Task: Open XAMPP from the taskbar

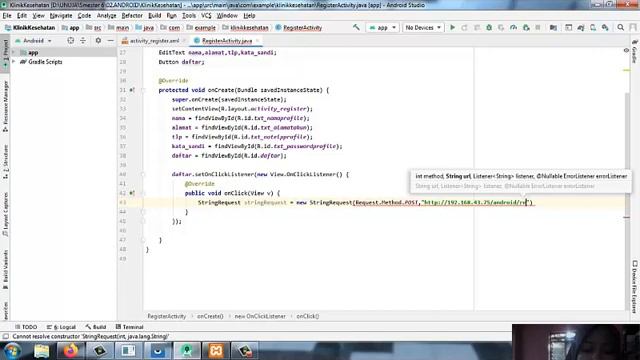Action: click(216, 351)
